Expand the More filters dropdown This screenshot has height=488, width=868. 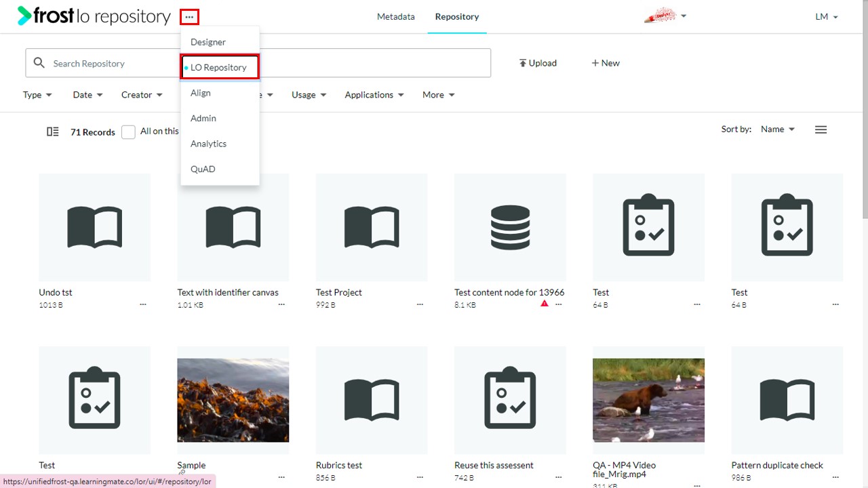pyautogui.click(x=438, y=95)
